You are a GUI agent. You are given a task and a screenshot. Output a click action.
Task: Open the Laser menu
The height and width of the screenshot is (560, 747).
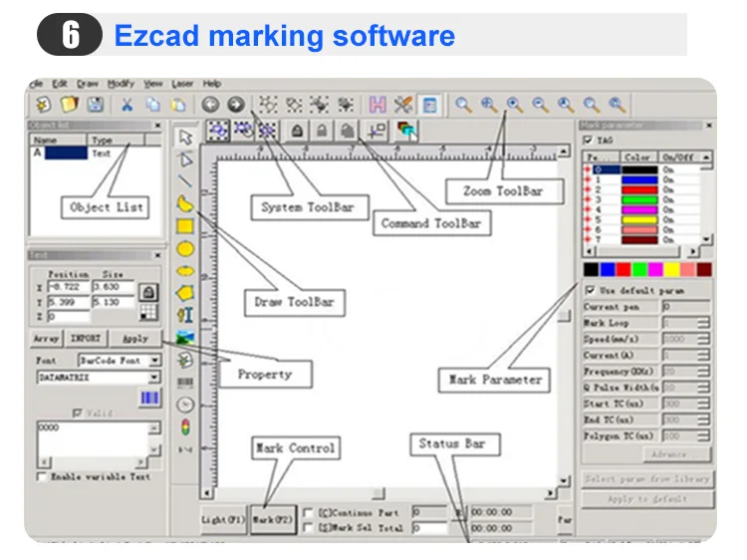182,85
